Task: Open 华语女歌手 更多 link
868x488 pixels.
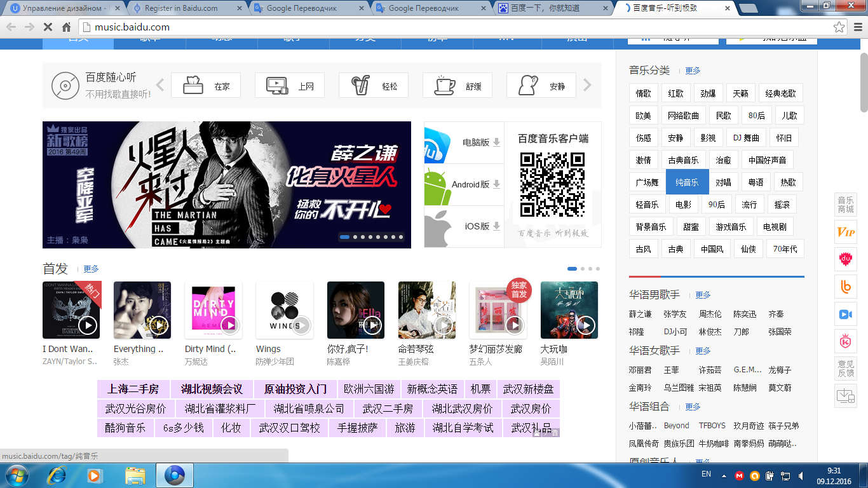Action: [x=703, y=351]
